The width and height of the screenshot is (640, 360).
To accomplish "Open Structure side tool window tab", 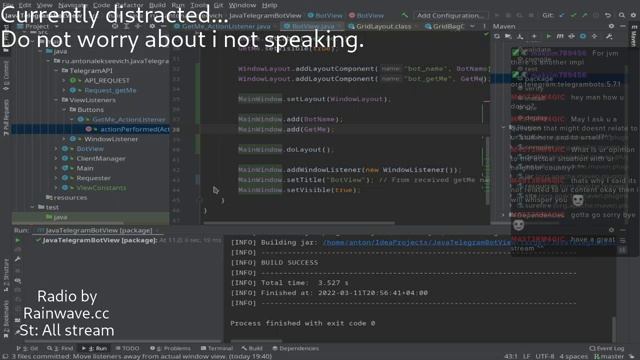I will (x=6, y=274).
